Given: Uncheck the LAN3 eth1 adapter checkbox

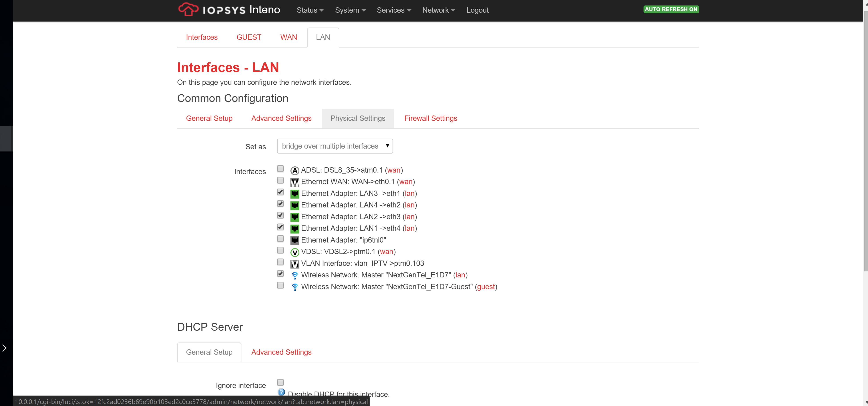Looking at the screenshot, I should coord(280,192).
